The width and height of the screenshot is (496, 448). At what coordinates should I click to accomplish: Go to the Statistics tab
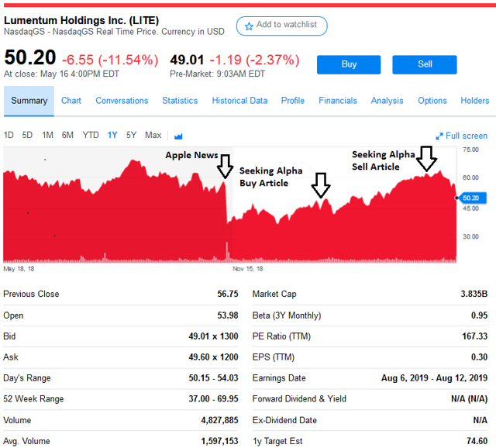click(x=180, y=101)
